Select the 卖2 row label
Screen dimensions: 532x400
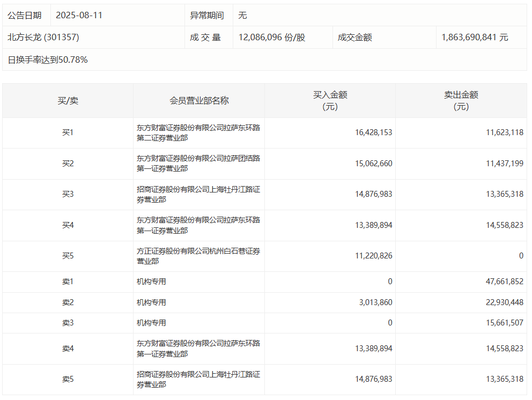(x=68, y=302)
